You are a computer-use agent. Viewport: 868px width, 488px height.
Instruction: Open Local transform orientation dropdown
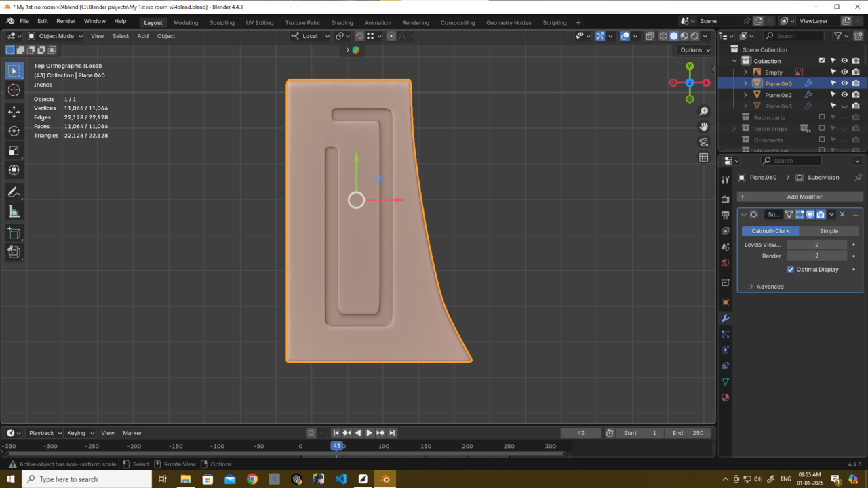click(311, 36)
